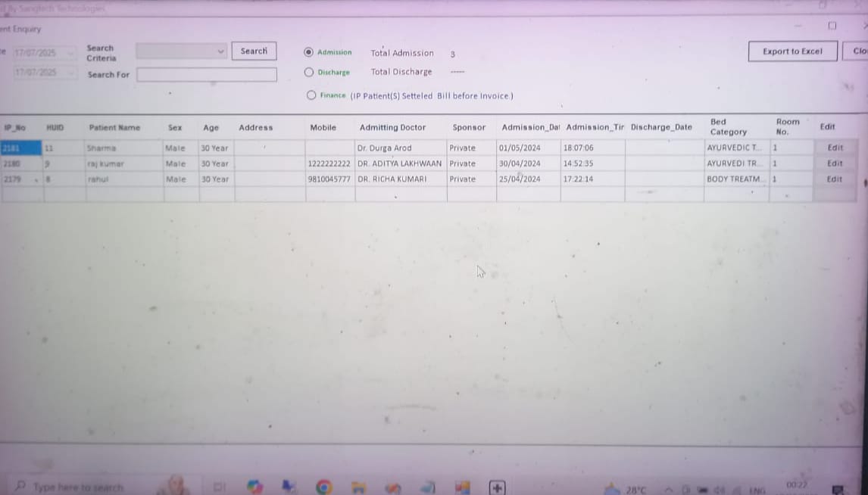Show hidden system tray icons
The image size is (868, 495).
pyautogui.click(x=669, y=490)
